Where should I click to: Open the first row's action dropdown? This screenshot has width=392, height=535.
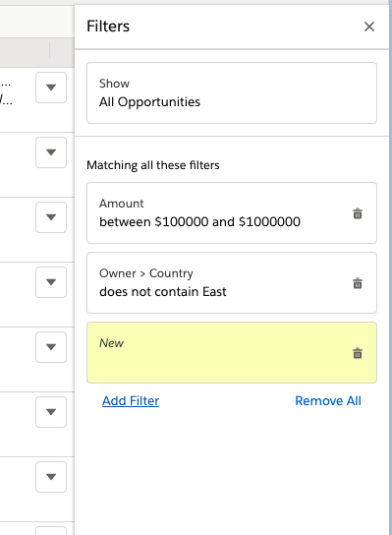[x=51, y=88]
